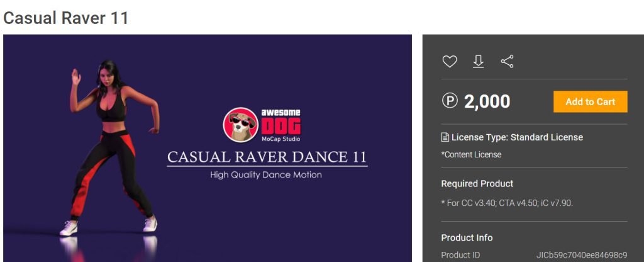Open the share icon
The image size is (644, 262).
click(x=508, y=62)
